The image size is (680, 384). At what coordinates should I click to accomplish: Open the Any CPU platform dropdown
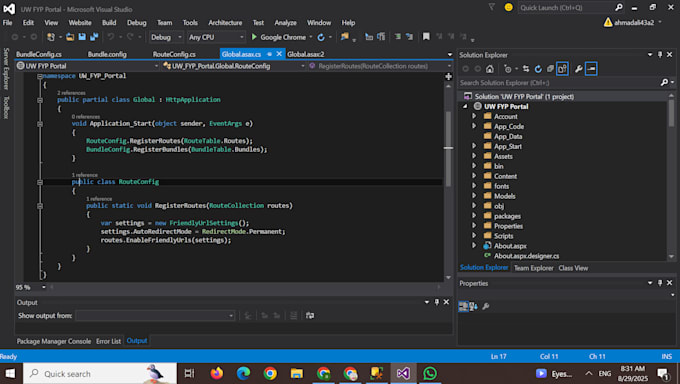pyautogui.click(x=216, y=37)
